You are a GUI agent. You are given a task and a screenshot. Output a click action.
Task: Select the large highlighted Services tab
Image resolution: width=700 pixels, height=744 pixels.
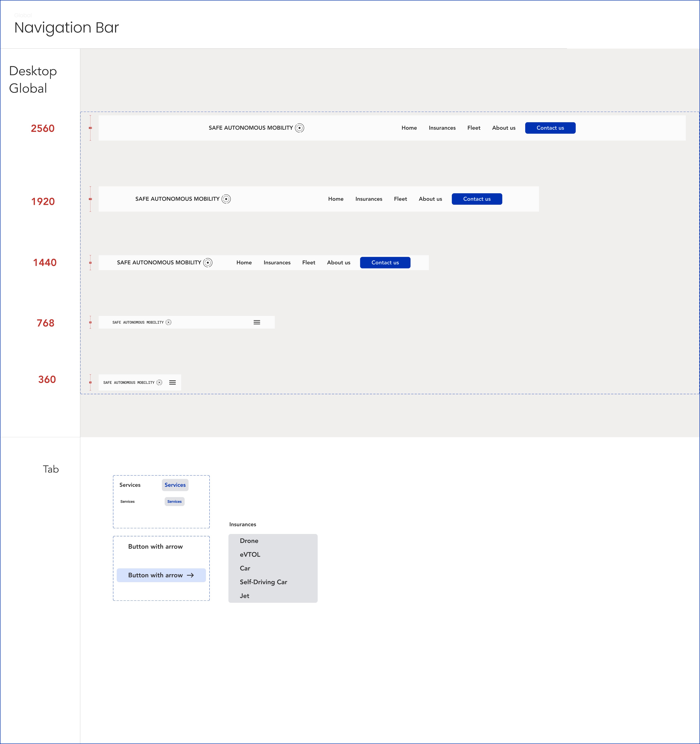pos(175,485)
